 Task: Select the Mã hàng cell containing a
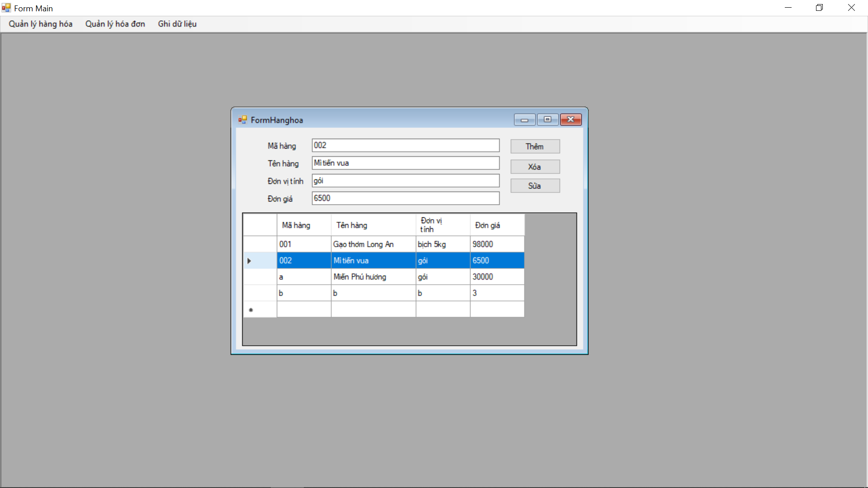click(x=304, y=277)
